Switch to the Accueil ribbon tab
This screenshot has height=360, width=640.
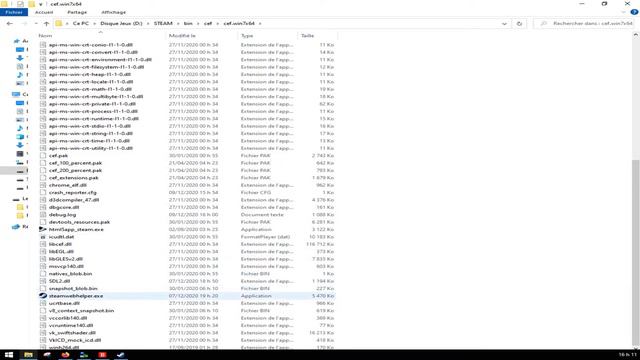pyautogui.click(x=44, y=12)
